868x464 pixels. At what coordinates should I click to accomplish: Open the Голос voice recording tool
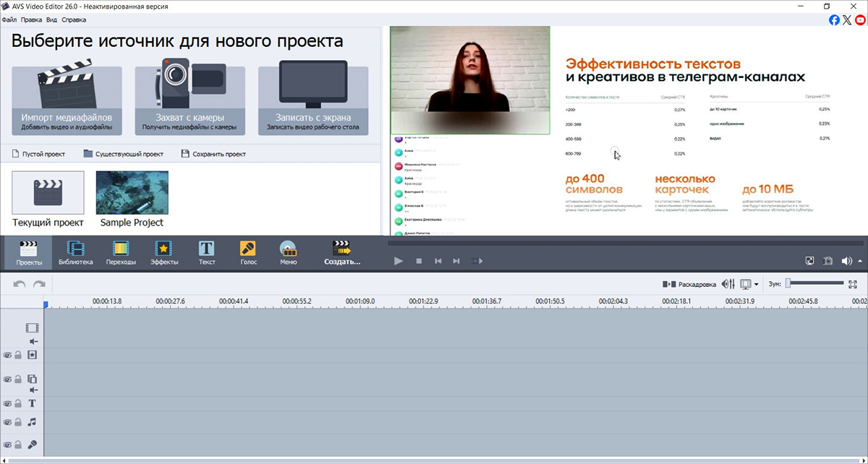[x=249, y=252]
